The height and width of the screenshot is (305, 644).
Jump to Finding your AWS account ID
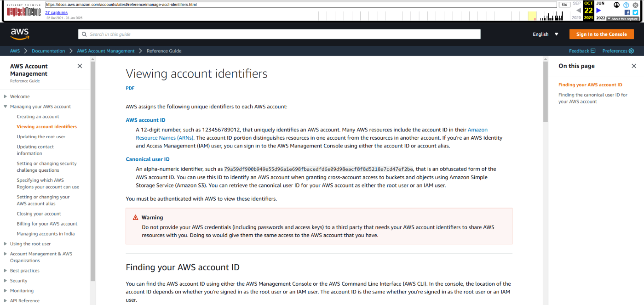[590, 85]
